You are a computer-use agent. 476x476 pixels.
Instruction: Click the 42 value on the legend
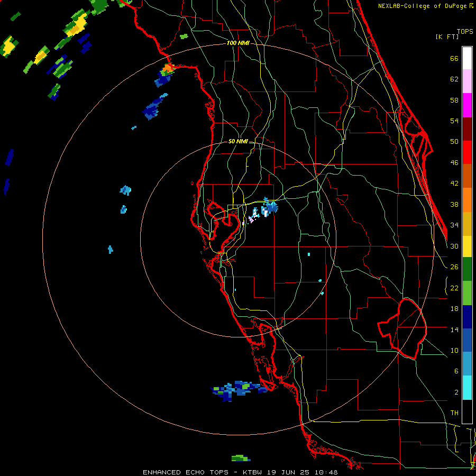(454, 184)
